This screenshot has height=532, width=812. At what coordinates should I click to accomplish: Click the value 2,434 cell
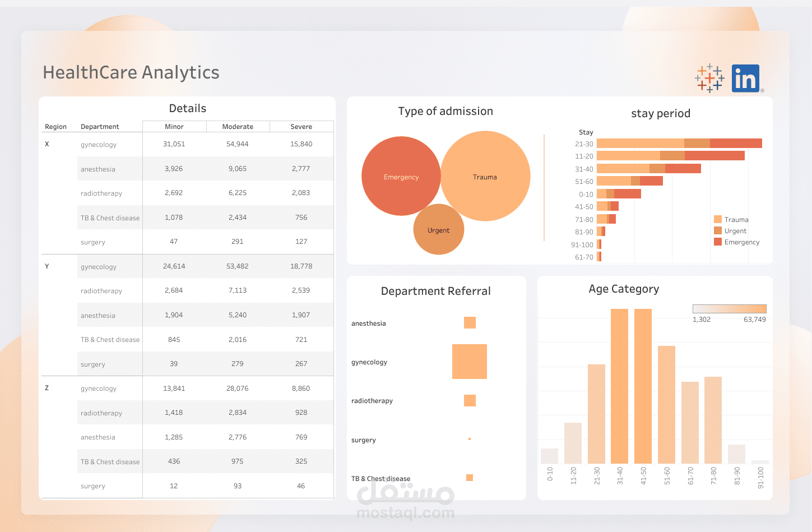click(238, 218)
